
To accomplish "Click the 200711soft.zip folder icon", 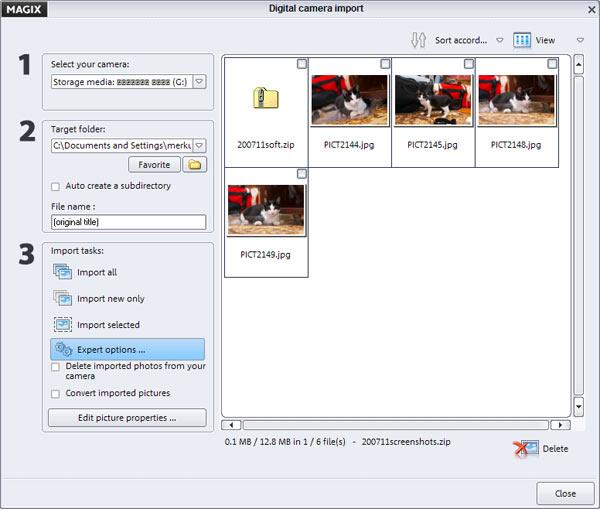I will [266, 98].
